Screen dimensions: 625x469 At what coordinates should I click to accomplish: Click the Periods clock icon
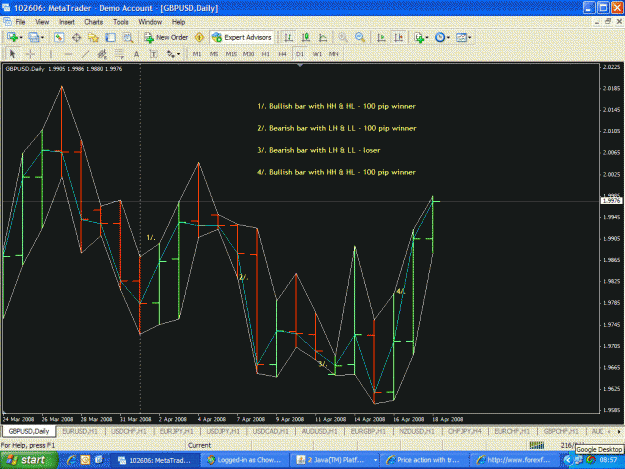[440, 37]
